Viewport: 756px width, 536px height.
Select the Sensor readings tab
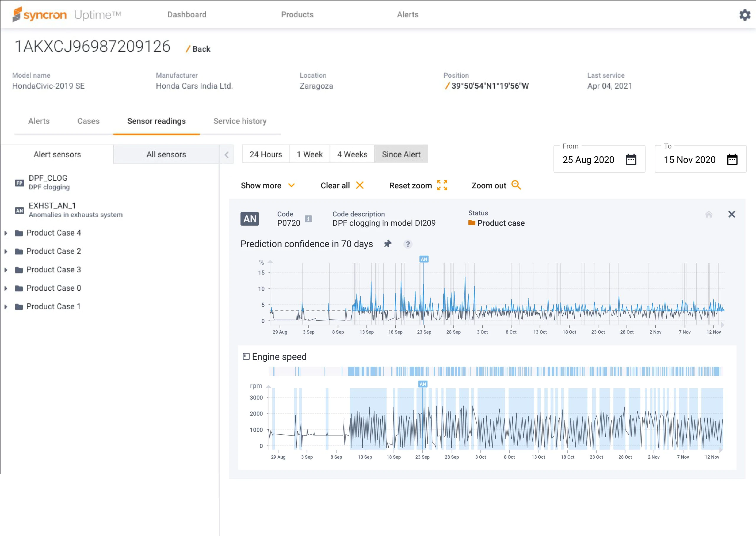pyautogui.click(x=156, y=121)
